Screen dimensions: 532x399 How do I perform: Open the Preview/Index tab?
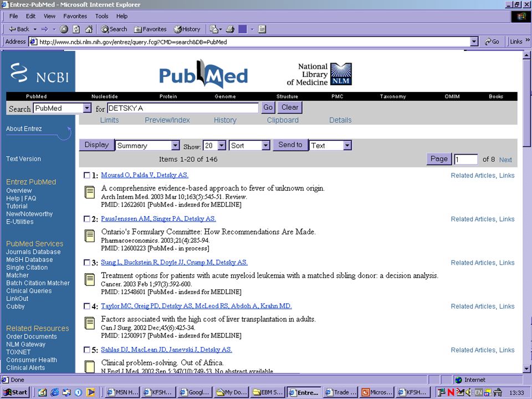167,120
